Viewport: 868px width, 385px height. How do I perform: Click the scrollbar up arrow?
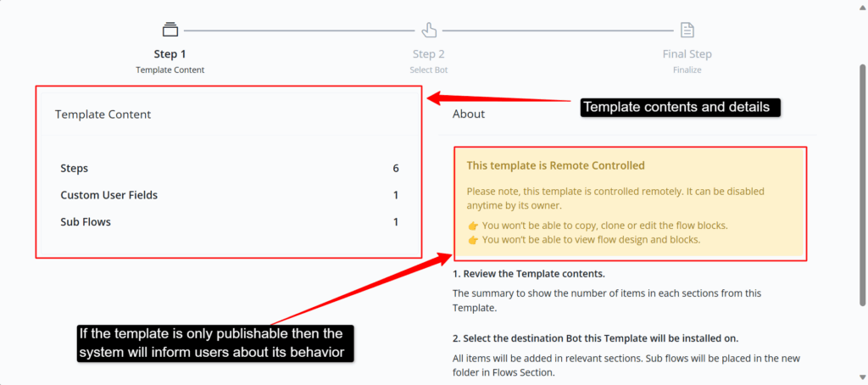pyautogui.click(x=862, y=5)
